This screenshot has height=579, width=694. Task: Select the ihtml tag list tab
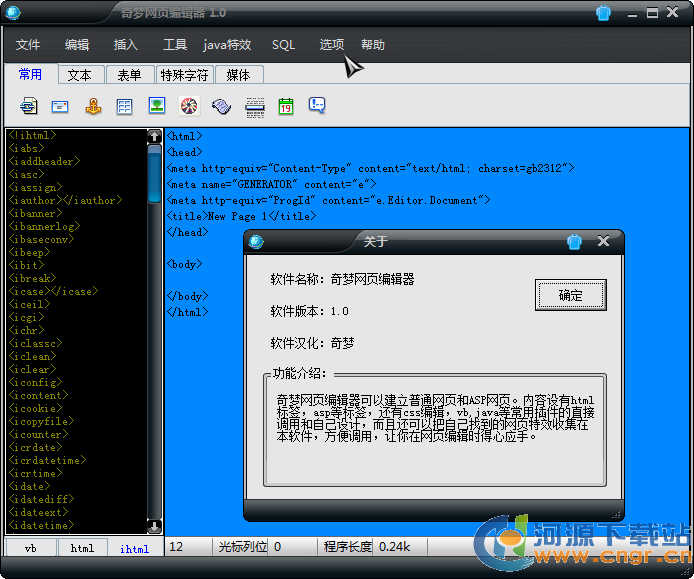[x=135, y=548]
